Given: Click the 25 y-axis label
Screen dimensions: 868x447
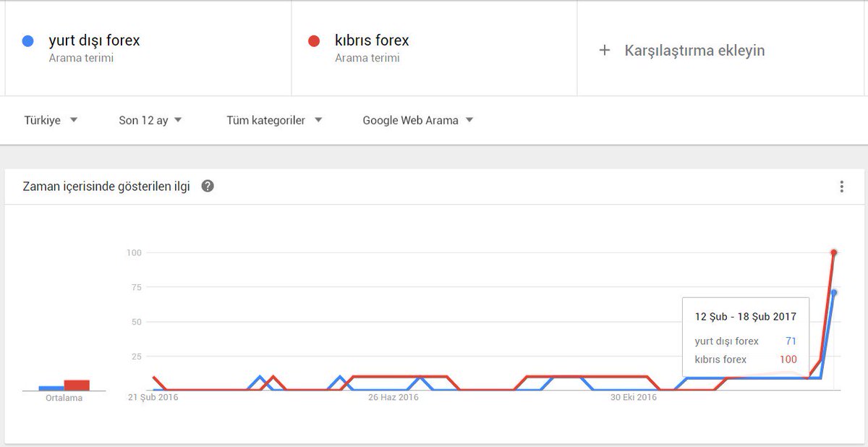Looking at the screenshot, I should tap(135, 357).
